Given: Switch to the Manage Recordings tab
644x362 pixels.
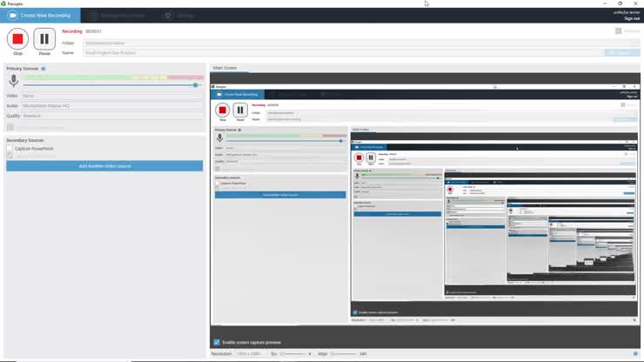Looking at the screenshot, I should pos(117,16).
